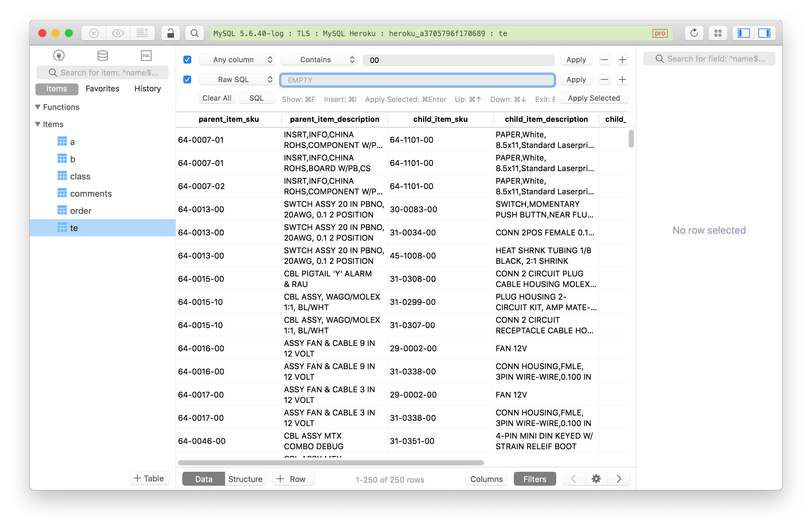Switch to the Favorites tab

pos(103,89)
